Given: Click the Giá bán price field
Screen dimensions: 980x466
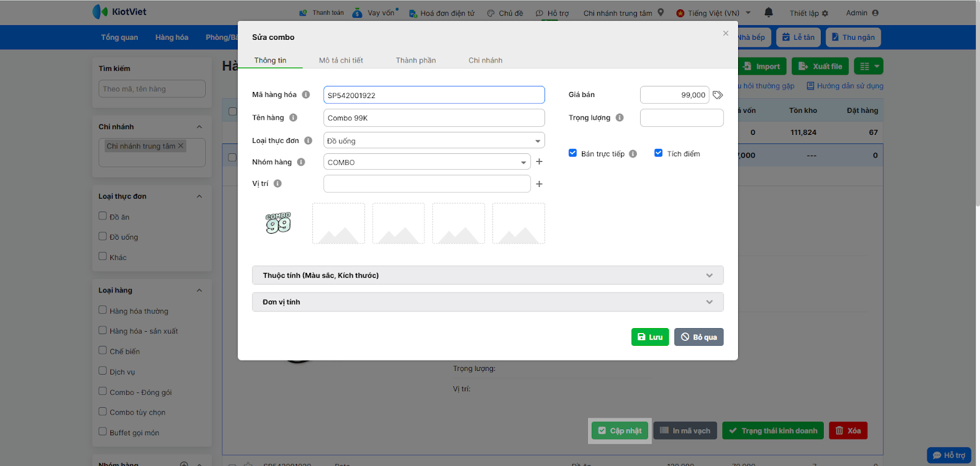Looking at the screenshot, I should coord(674,95).
